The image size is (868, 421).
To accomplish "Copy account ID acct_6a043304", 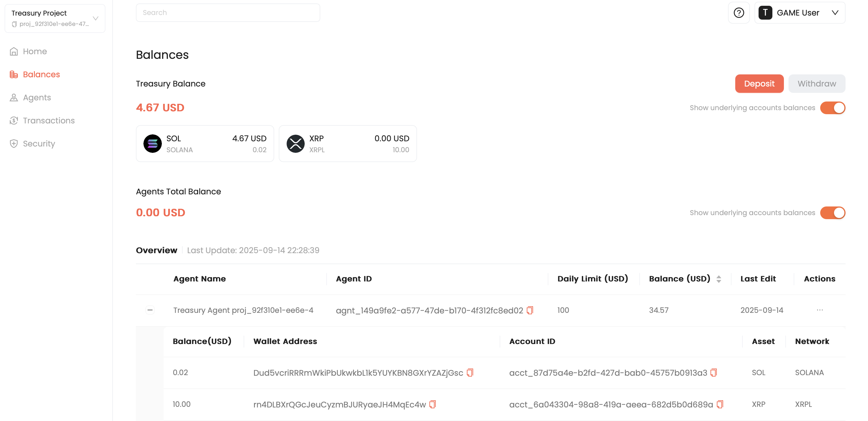I will click(x=720, y=404).
